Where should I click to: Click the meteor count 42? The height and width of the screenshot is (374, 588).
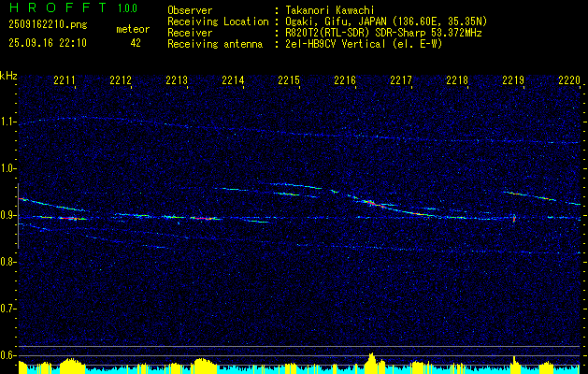[x=136, y=43]
